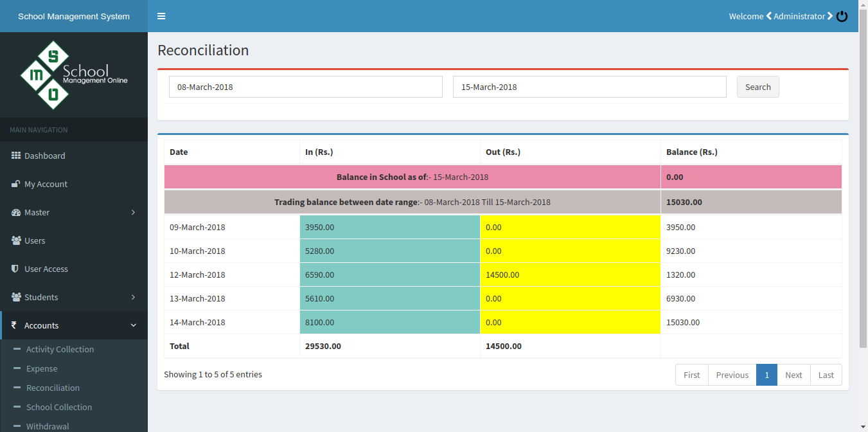868x432 pixels.
Task: Click the SMO School Management Online logo
Action: [74, 75]
